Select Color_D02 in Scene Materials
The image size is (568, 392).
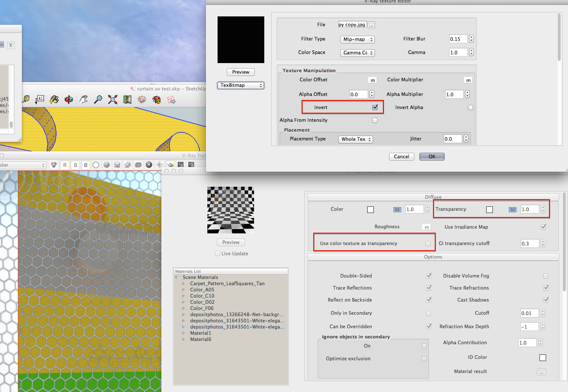[x=202, y=302]
